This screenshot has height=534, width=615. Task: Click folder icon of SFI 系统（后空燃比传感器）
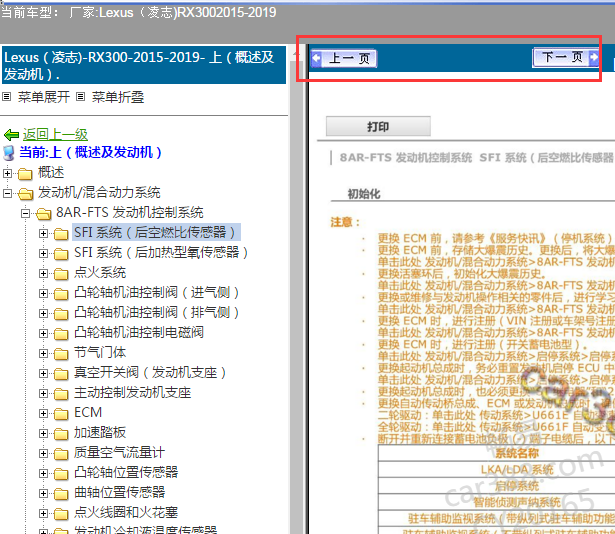[61, 234]
